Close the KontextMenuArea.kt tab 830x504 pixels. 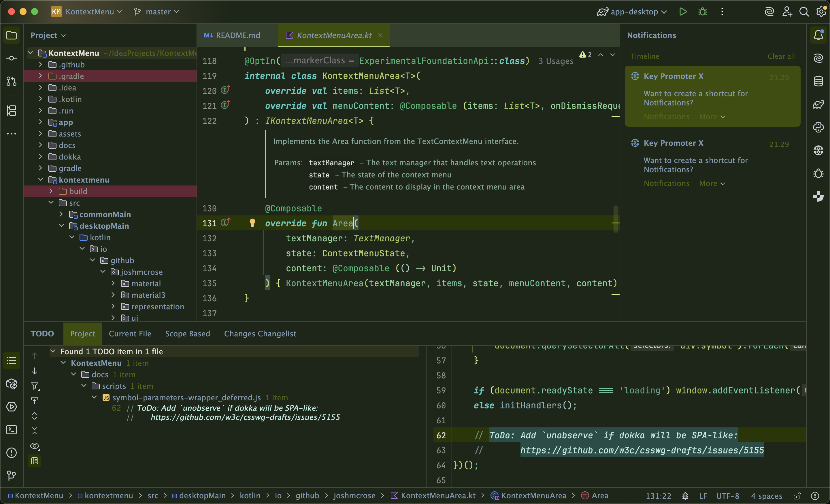click(380, 35)
